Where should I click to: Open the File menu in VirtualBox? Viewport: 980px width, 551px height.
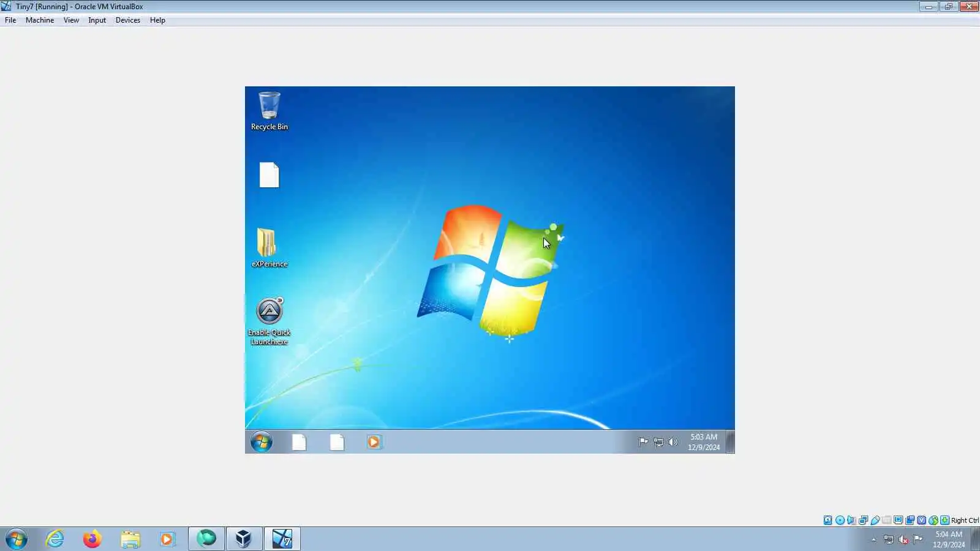[10, 20]
